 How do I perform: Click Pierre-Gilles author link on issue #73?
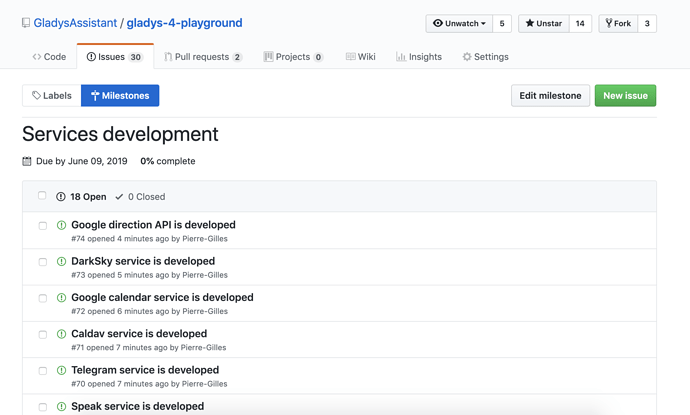(x=205, y=275)
